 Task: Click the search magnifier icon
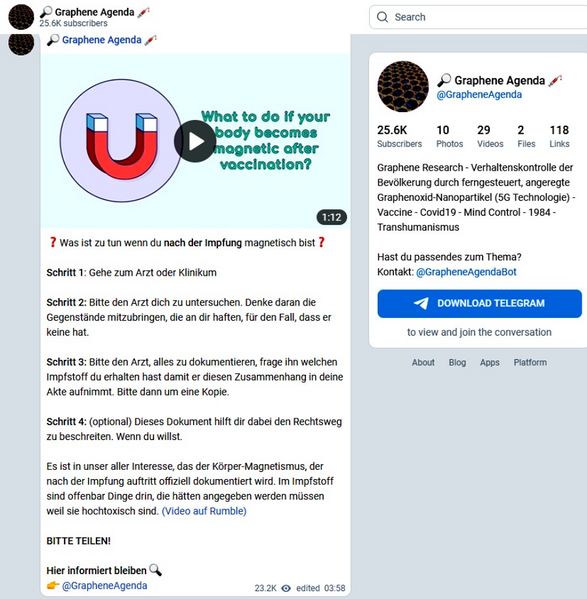coord(382,17)
